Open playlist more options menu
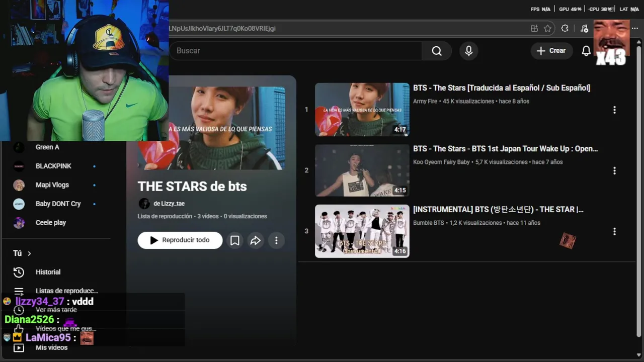644x362 pixels. coord(276,240)
